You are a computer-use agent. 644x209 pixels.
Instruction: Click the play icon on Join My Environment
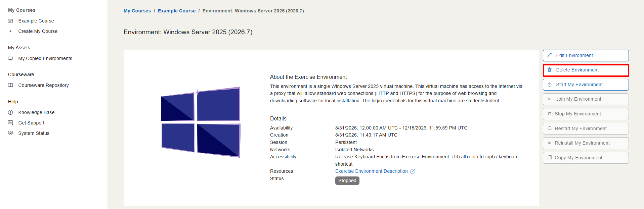(x=550, y=99)
